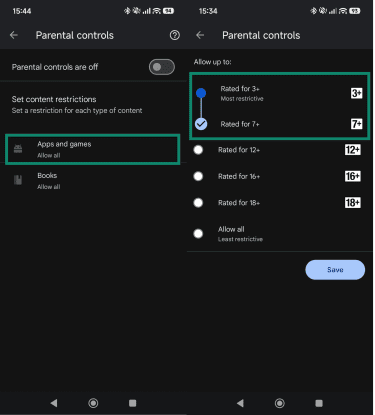Tap Android recents button on right phone
This screenshot has width=375, height=415.
tap(319, 403)
